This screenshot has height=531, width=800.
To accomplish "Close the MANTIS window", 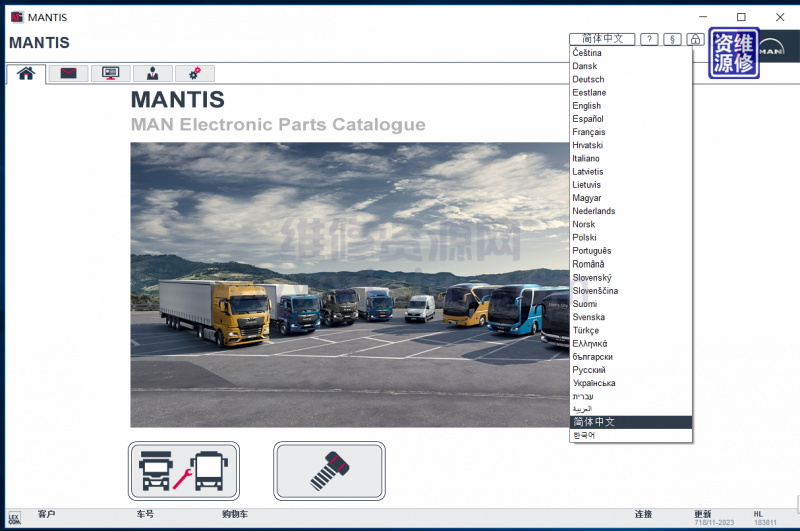I will point(780,17).
